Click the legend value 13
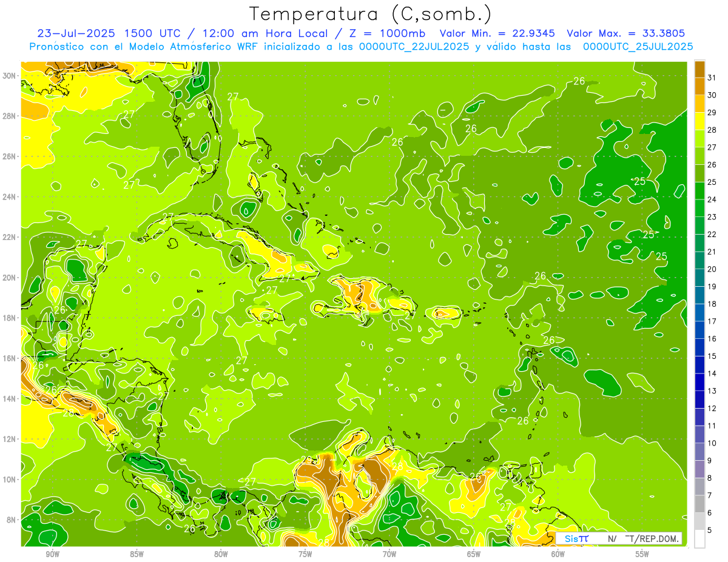 click(712, 391)
